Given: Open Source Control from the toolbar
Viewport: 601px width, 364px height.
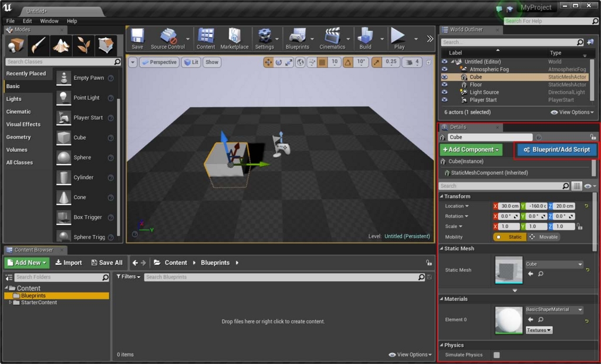Looking at the screenshot, I should click(167, 39).
